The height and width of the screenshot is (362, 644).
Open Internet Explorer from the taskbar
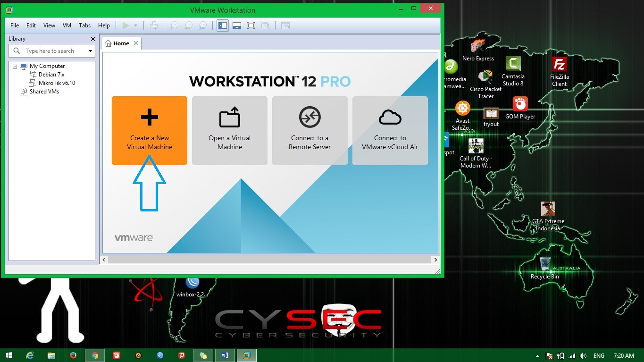30,355
